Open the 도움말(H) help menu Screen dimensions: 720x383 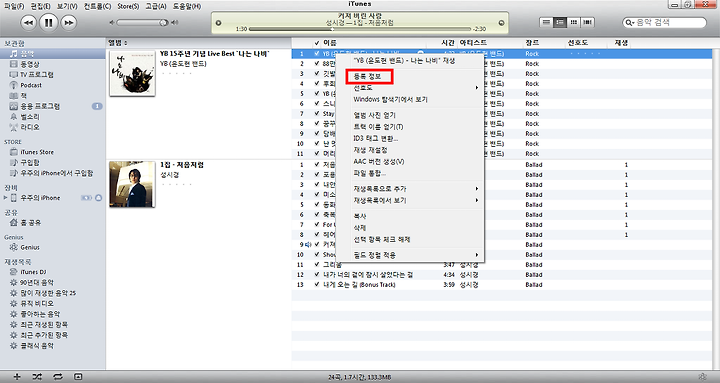click(x=187, y=6)
